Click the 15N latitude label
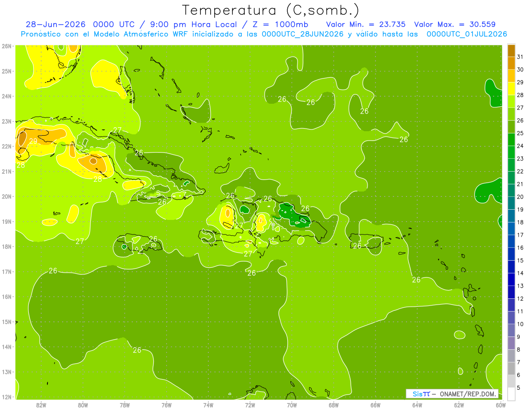 6,322
